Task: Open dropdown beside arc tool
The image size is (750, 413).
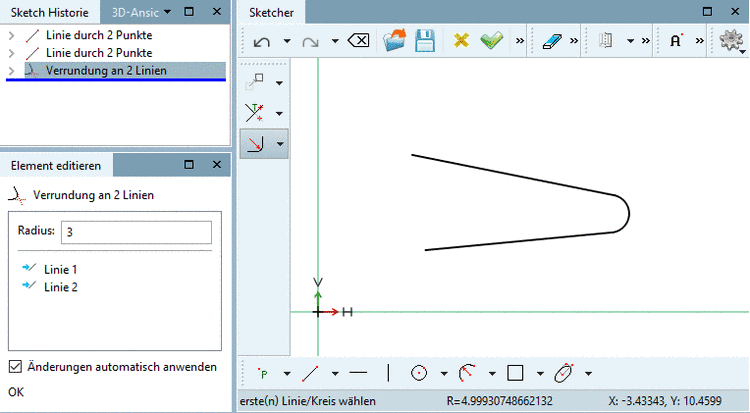Action: click(492, 374)
